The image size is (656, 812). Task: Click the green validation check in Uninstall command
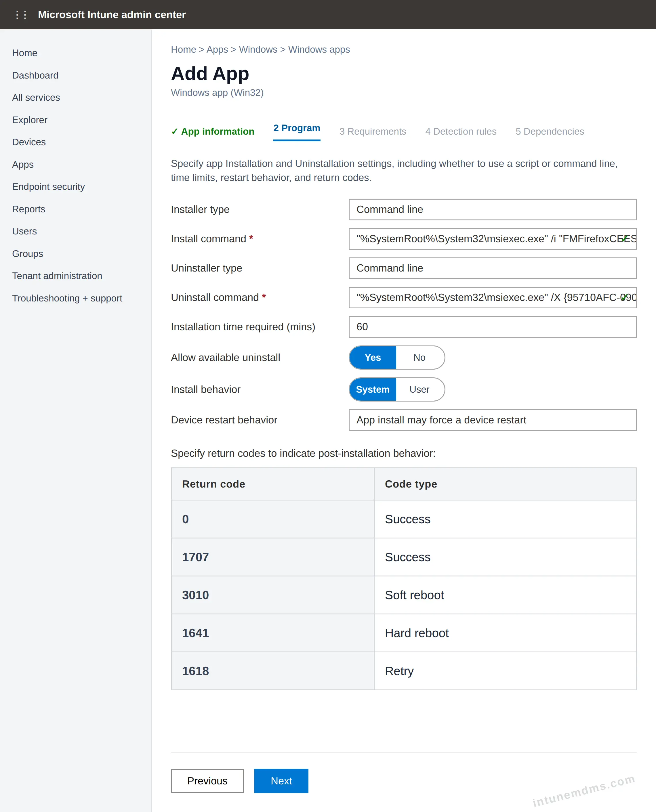(625, 297)
